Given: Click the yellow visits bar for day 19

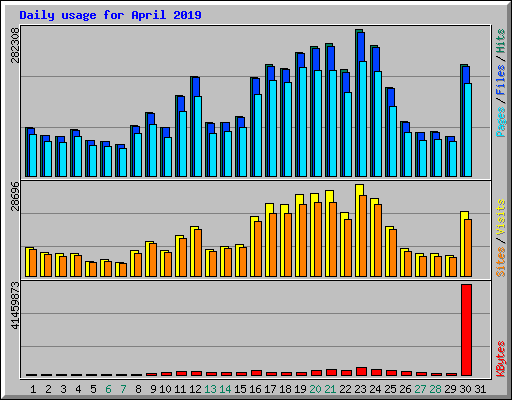Looking at the screenshot, I should (x=299, y=235).
